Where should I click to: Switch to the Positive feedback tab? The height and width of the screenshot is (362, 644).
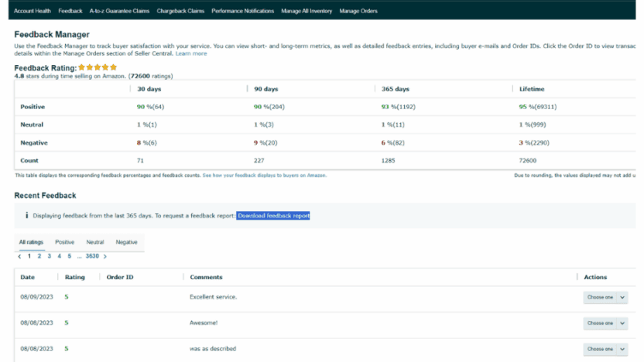coord(65,242)
